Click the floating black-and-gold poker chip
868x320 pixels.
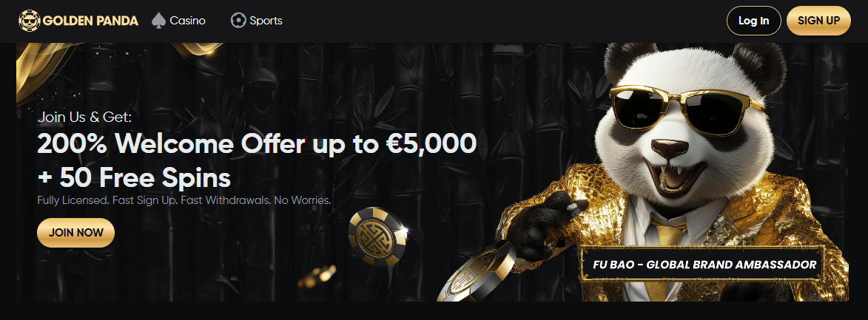click(x=377, y=237)
